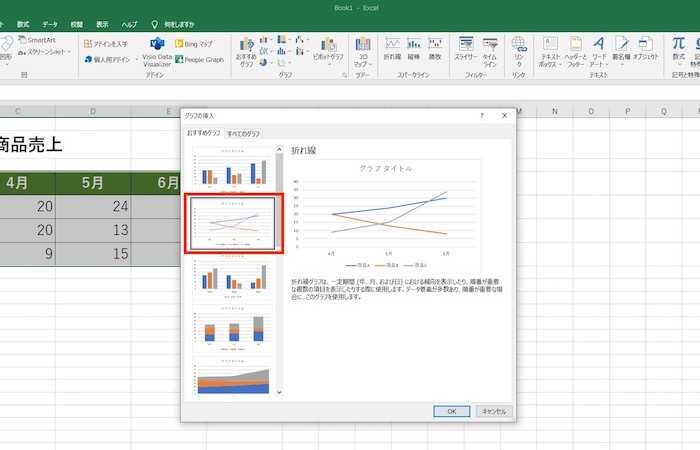Select the 4月 header cell
700x450 pixels.
[x=27, y=183]
